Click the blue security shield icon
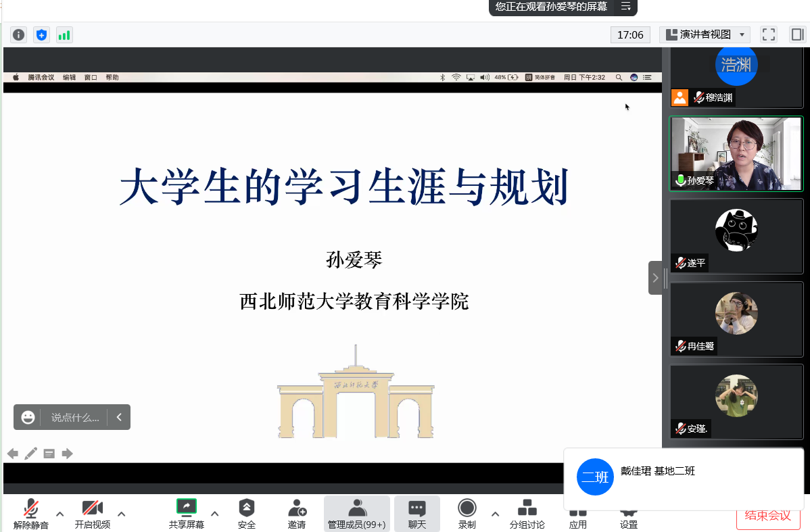 (41, 34)
